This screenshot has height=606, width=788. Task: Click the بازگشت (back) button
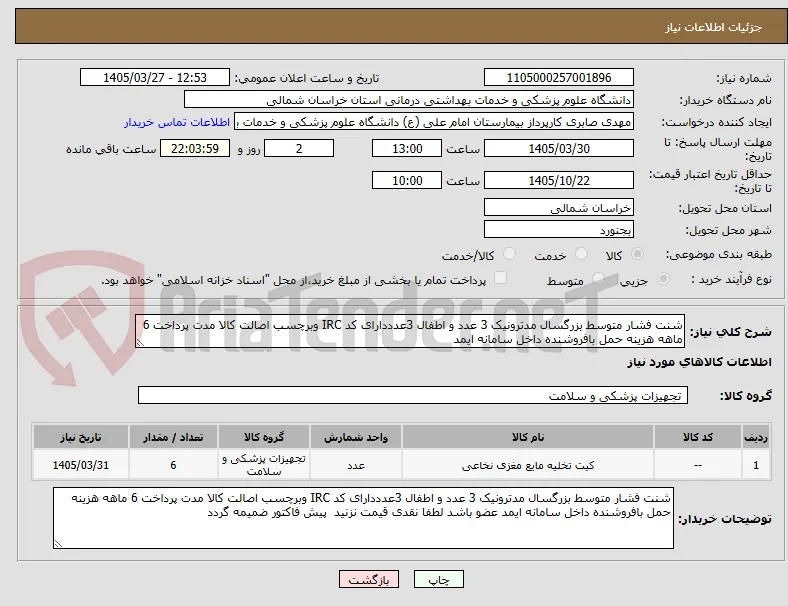[369, 579]
